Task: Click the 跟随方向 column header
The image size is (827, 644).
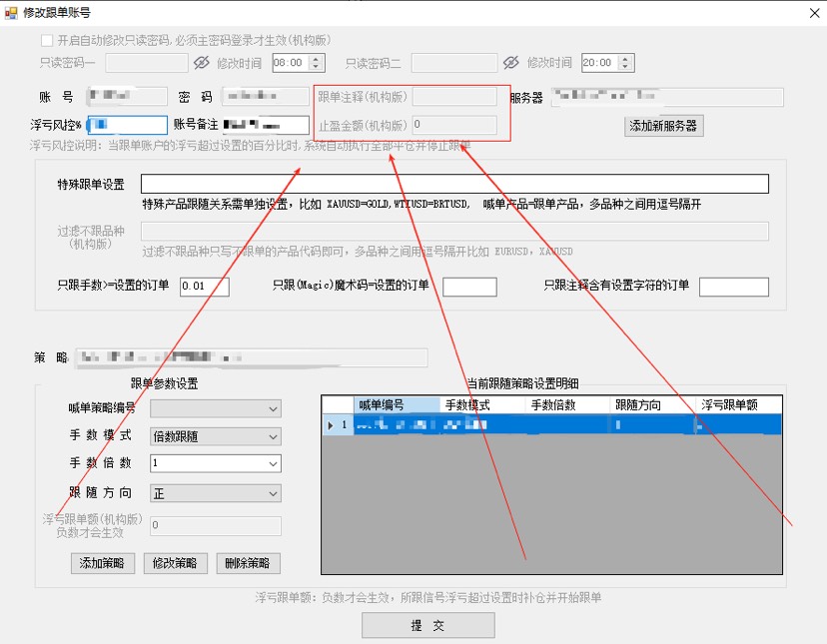Action: (x=652, y=405)
